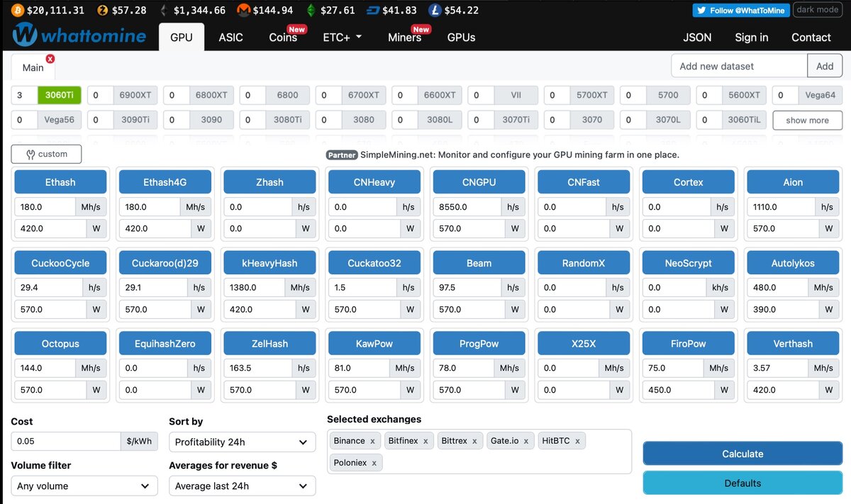The height and width of the screenshot is (504, 851).
Task: Toggle the 3060Ti GPU selection
Action: pos(60,95)
